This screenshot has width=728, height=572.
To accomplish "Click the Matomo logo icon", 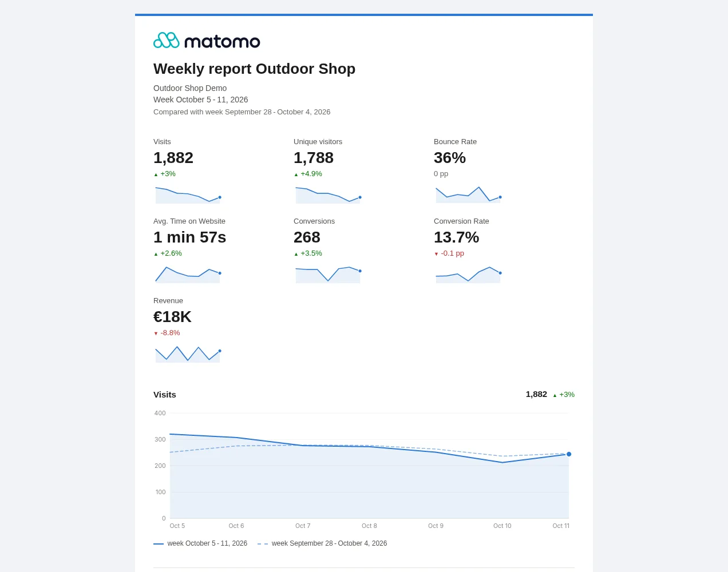I will click(x=167, y=41).
